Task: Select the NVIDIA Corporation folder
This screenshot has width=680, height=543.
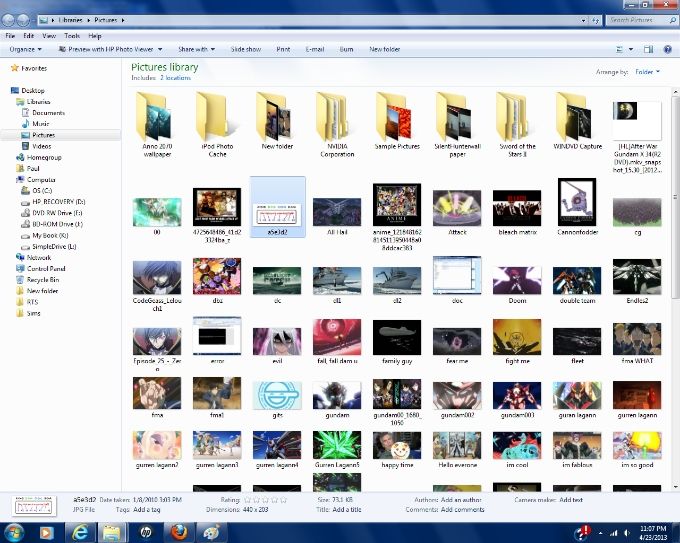Action: pyautogui.click(x=337, y=124)
